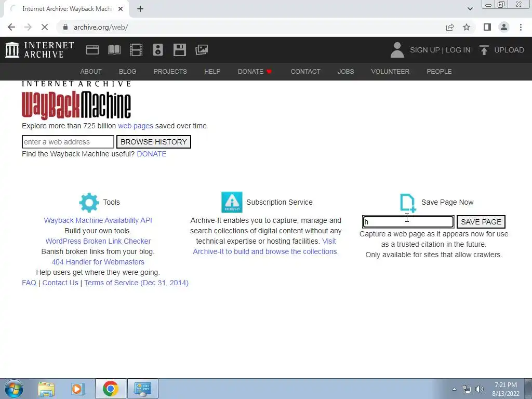Viewport: 532px width, 399px height.
Task: Click the taskbar clock 7:21 PM
Action: coord(506,385)
